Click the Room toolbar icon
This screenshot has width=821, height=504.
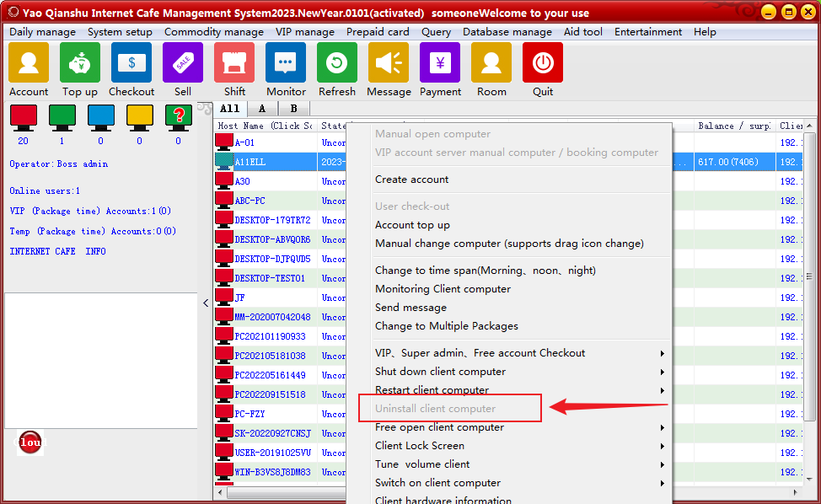(491, 63)
